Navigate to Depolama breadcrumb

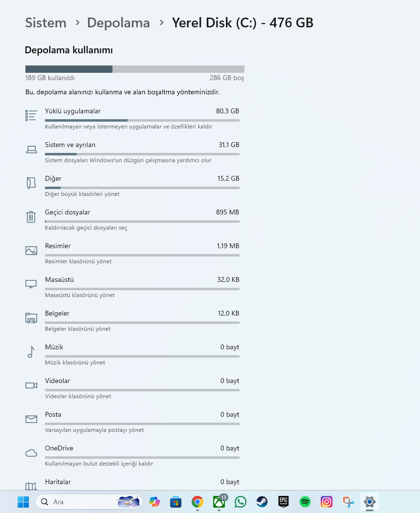118,22
